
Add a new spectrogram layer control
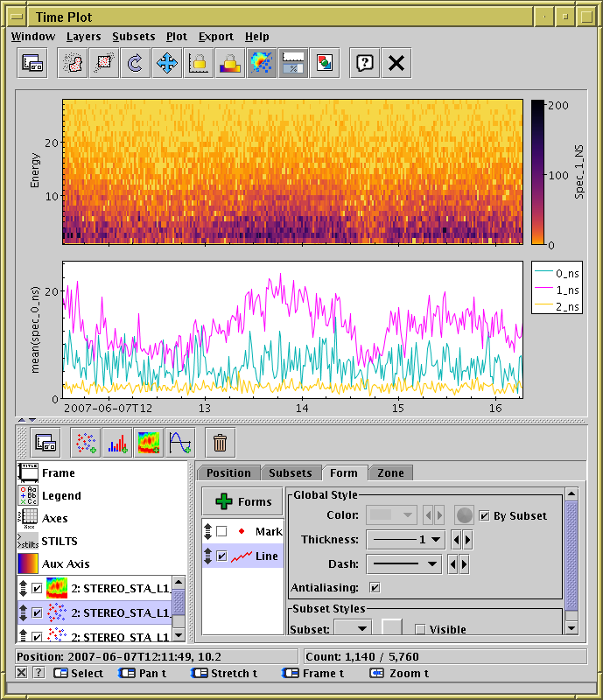click(x=148, y=444)
